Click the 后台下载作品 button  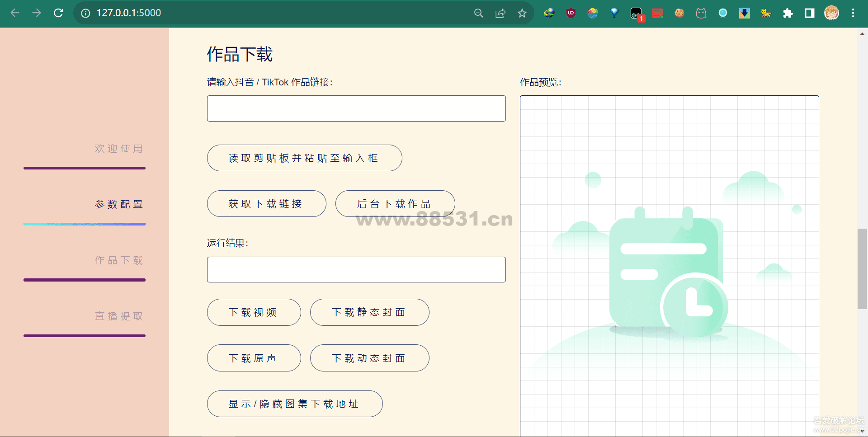pyautogui.click(x=395, y=204)
